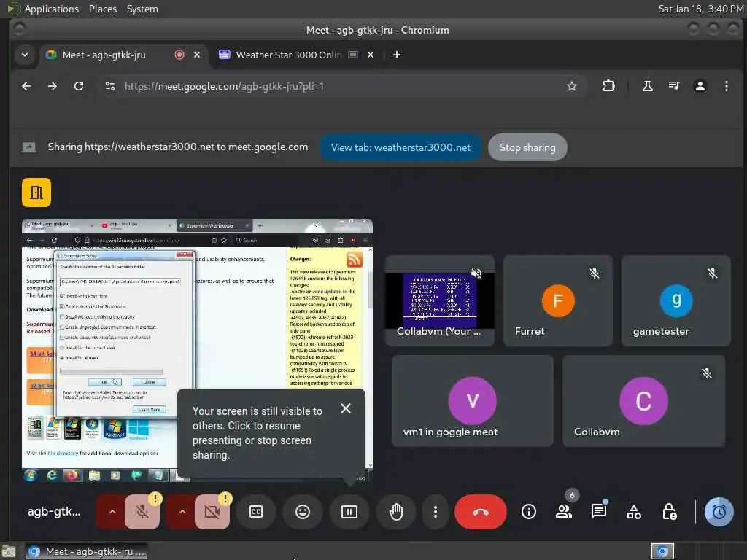Viewport: 747px width, 560px height.
Task: Turn on captions with CC button
Action: click(256, 512)
